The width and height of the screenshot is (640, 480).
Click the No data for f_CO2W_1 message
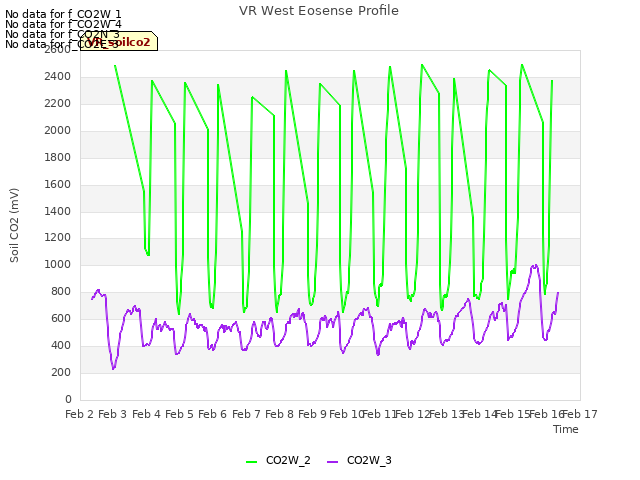63,14
